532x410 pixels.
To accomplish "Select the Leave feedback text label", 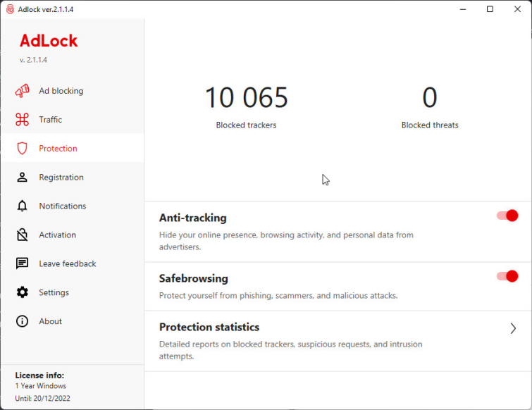I will 68,263.
